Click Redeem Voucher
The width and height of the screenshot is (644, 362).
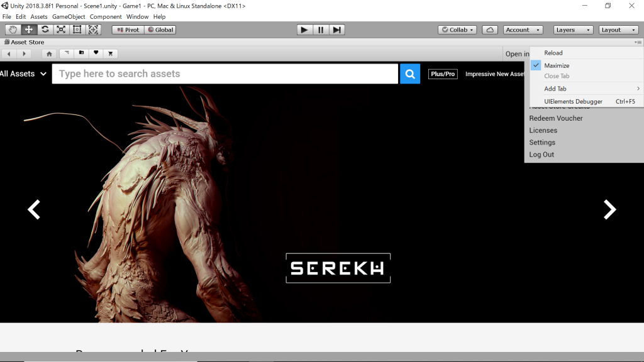(x=556, y=118)
